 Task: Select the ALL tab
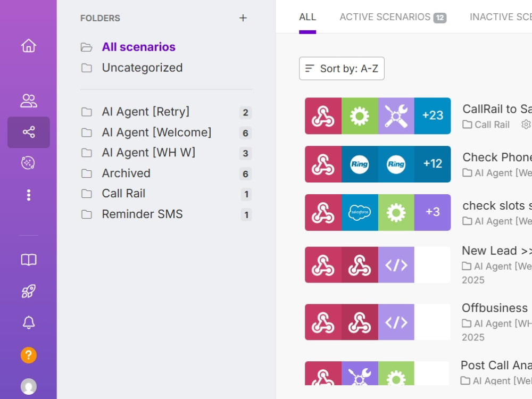click(307, 17)
